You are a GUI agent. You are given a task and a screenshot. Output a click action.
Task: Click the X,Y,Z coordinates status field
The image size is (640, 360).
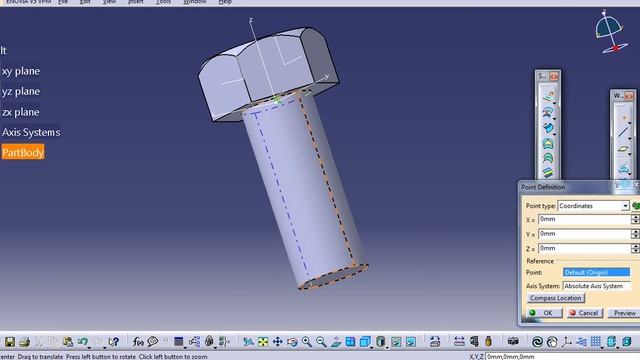[562, 357]
